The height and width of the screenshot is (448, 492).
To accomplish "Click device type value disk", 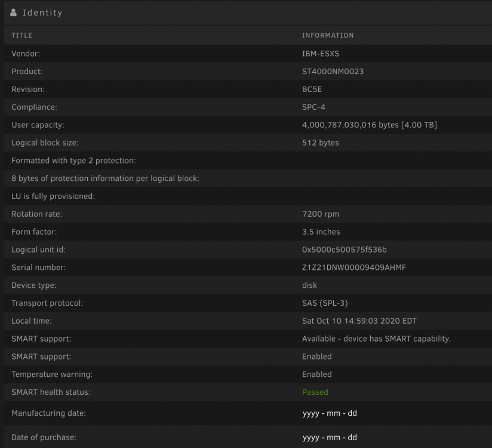I will (309, 286).
